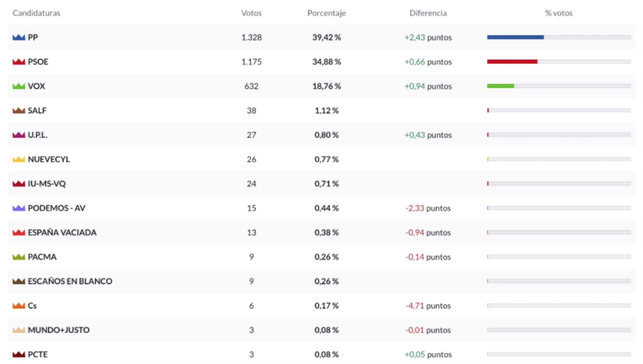
Task: Click the green VOX crown icon
Action: tap(19, 86)
